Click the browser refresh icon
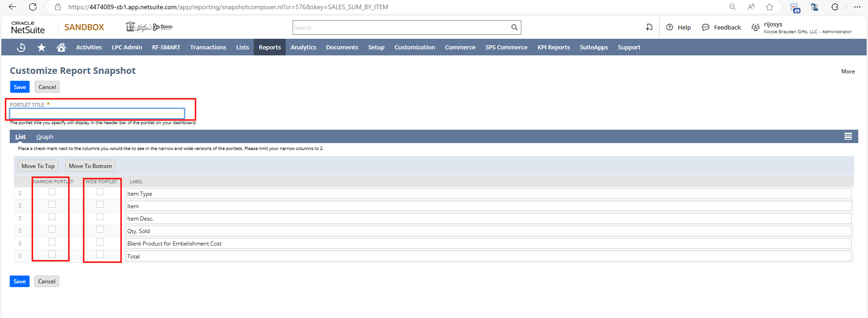This screenshot has width=868, height=318. pos(33,7)
